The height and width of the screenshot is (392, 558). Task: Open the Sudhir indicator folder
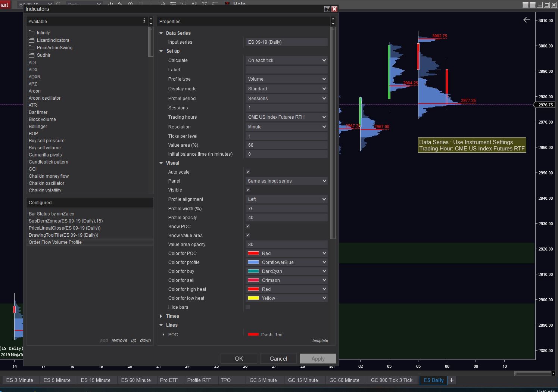(40, 55)
